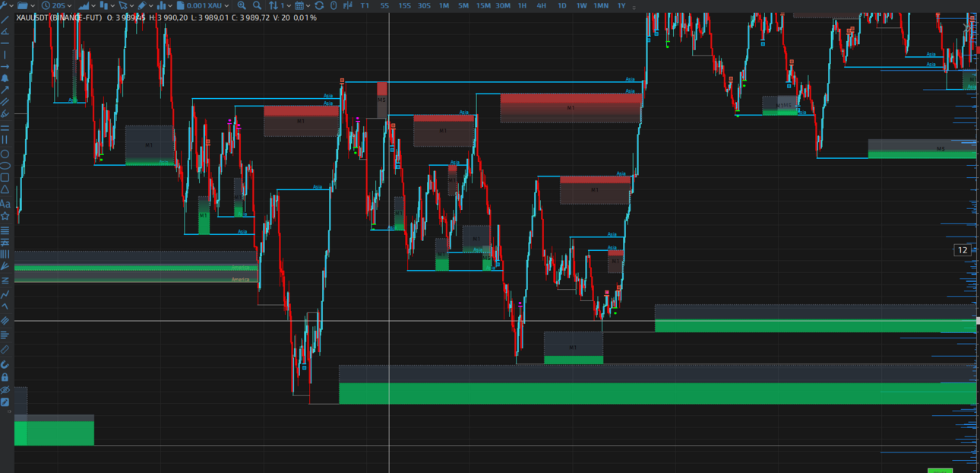Open the wrench settings icon
This screenshot has height=473, width=980.
4,5
